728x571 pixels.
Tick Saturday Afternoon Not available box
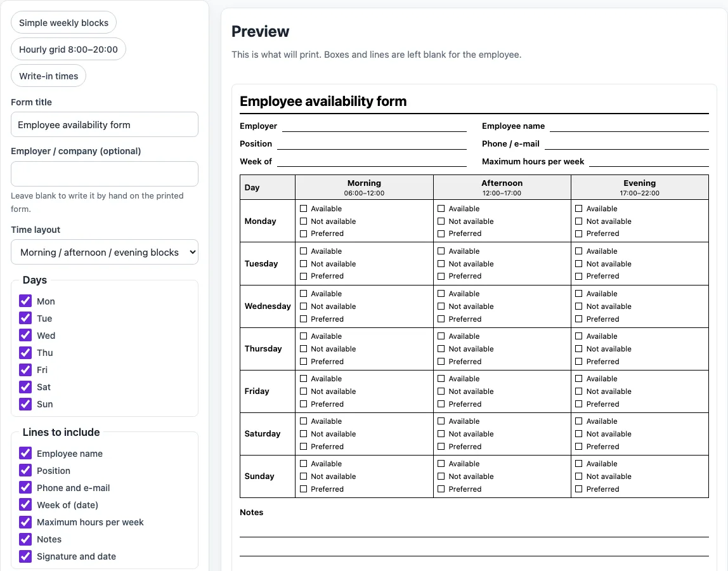point(441,434)
